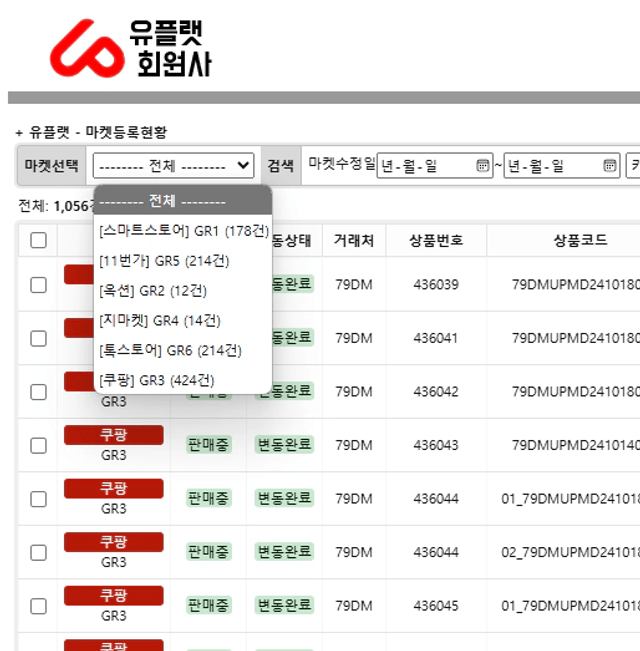Check the row for product 436045

click(38, 606)
